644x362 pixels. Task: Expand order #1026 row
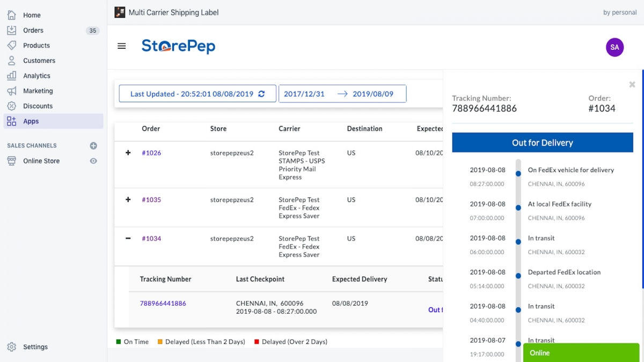click(128, 153)
